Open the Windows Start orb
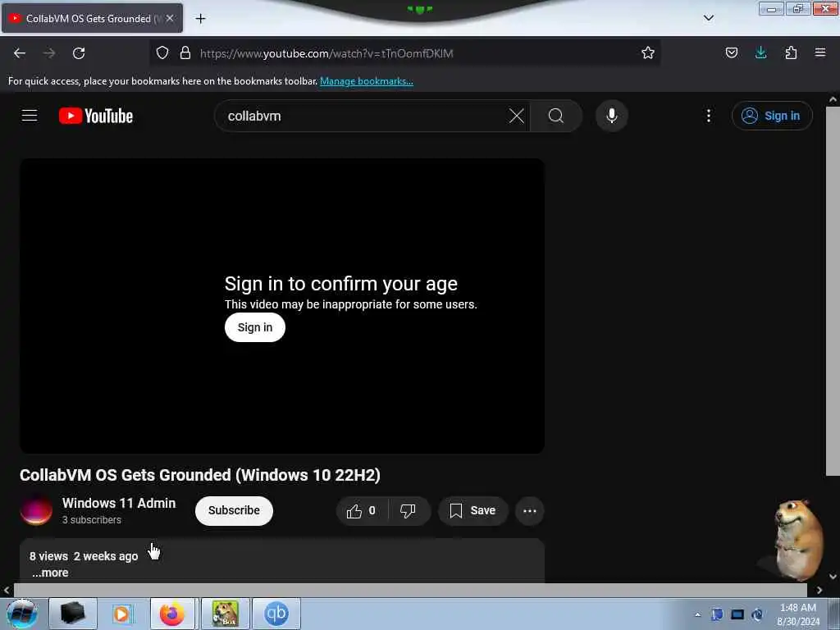The height and width of the screenshot is (630, 840). (22, 614)
